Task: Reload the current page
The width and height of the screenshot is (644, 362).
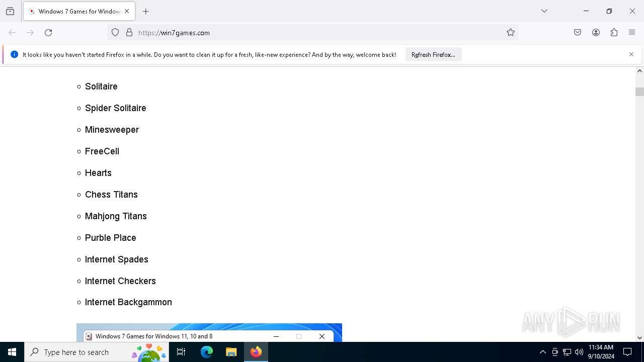Action: (x=48, y=33)
